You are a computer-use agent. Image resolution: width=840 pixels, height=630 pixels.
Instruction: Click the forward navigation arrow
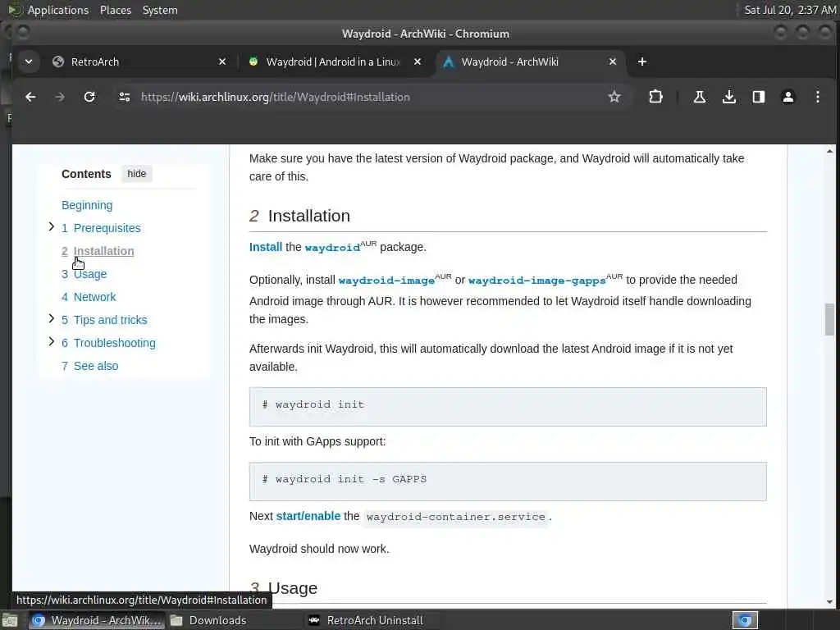(60, 97)
